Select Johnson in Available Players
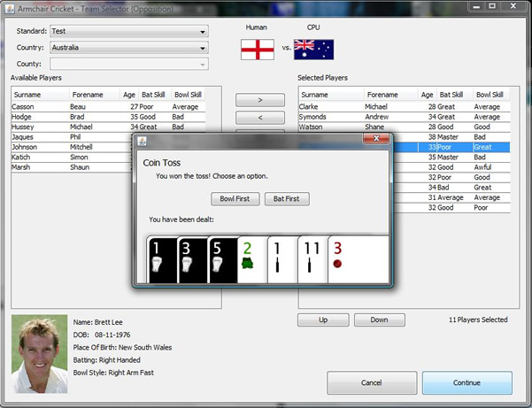The height and width of the screenshot is (408, 532). coord(72,147)
